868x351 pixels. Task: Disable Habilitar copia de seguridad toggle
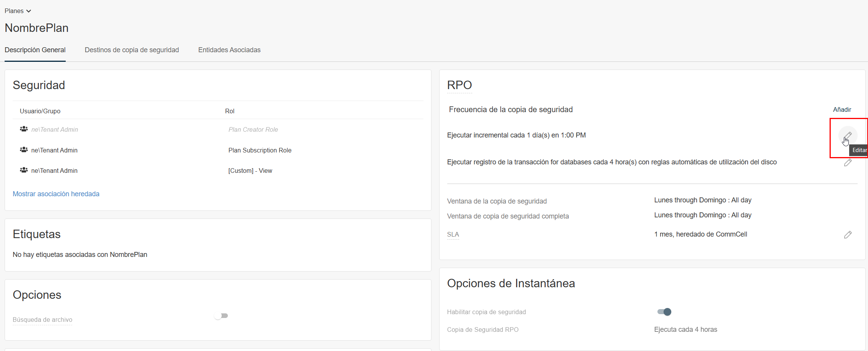click(x=664, y=312)
